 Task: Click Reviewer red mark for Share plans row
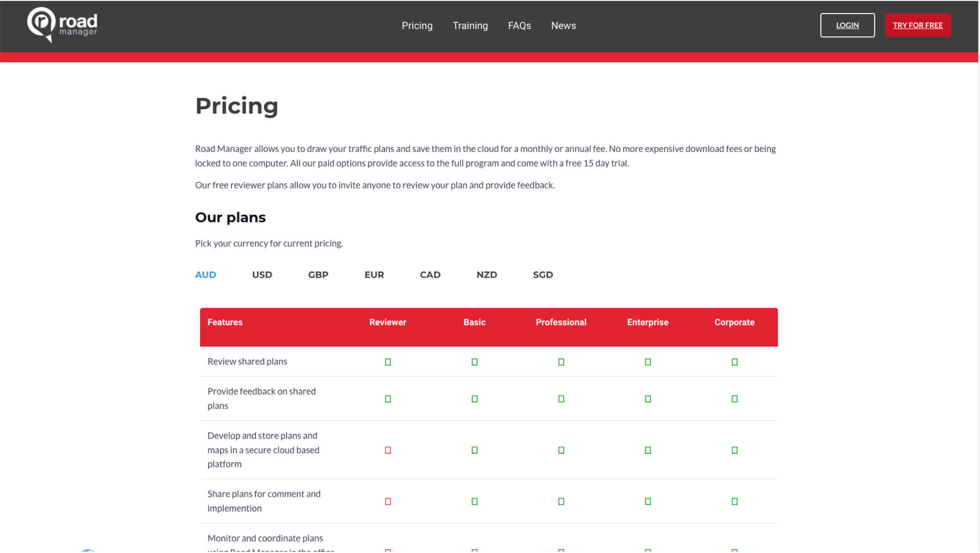tap(387, 501)
